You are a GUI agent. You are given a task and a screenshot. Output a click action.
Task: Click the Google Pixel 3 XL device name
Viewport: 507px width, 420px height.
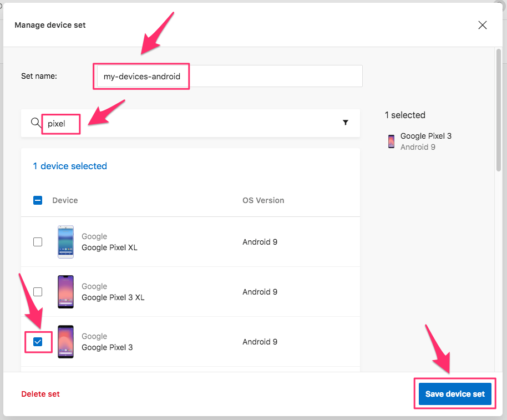click(113, 297)
